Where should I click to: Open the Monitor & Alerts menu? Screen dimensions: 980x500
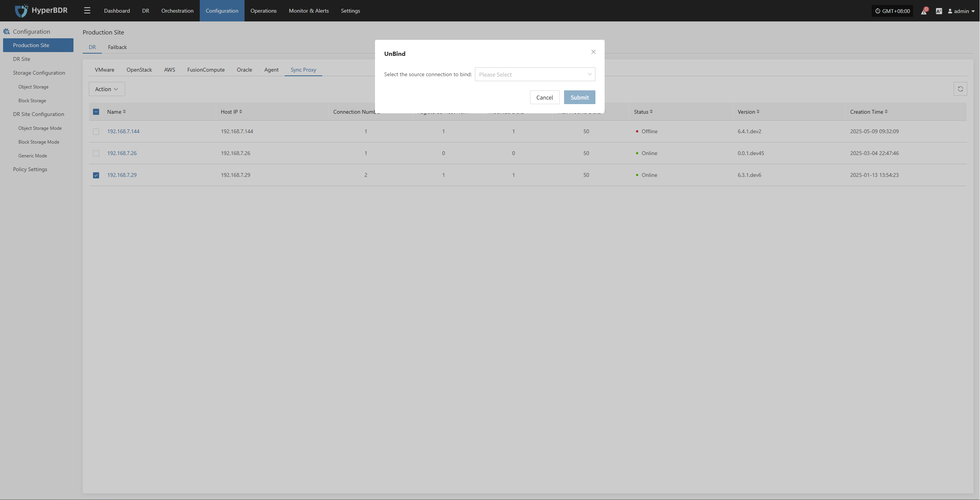click(309, 11)
